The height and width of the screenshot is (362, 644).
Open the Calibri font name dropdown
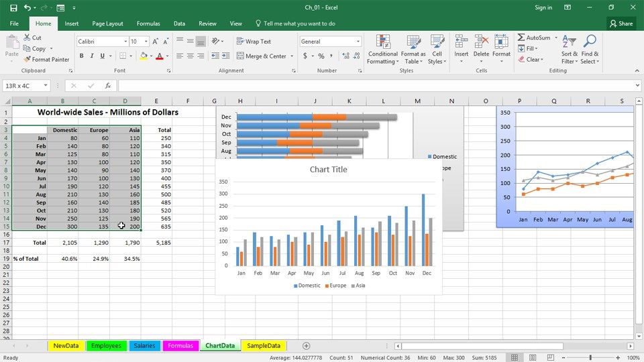pos(125,42)
